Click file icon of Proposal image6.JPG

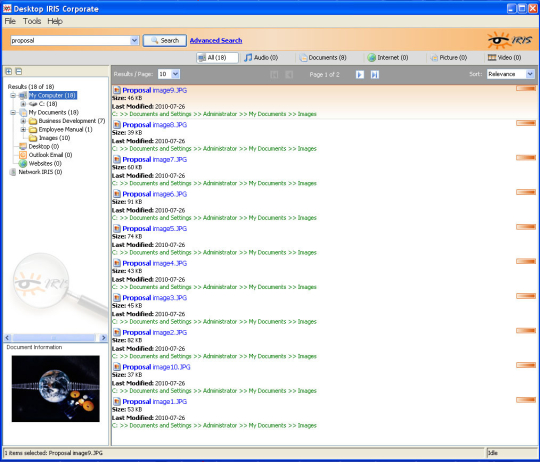[x=117, y=194]
